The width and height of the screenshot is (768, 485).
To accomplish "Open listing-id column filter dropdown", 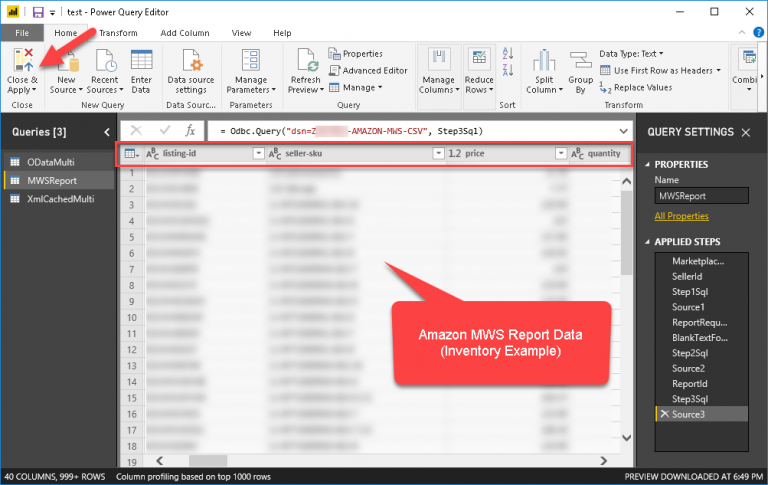I will 258,153.
